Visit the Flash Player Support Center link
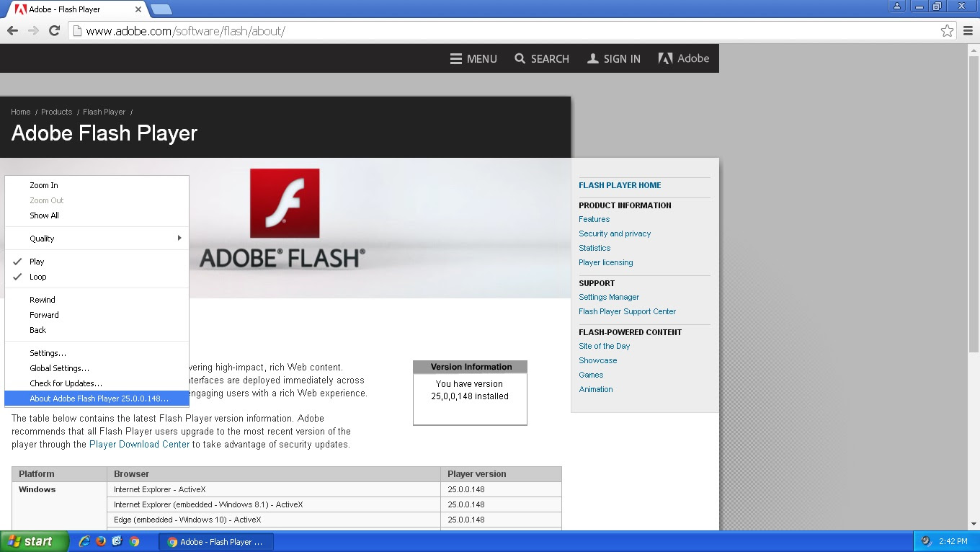 [x=627, y=311]
